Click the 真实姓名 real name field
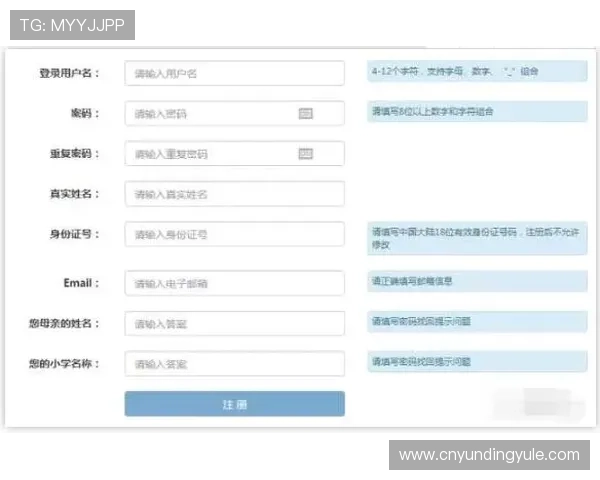This screenshot has height=480, width=600. click(x=235, y=194)
